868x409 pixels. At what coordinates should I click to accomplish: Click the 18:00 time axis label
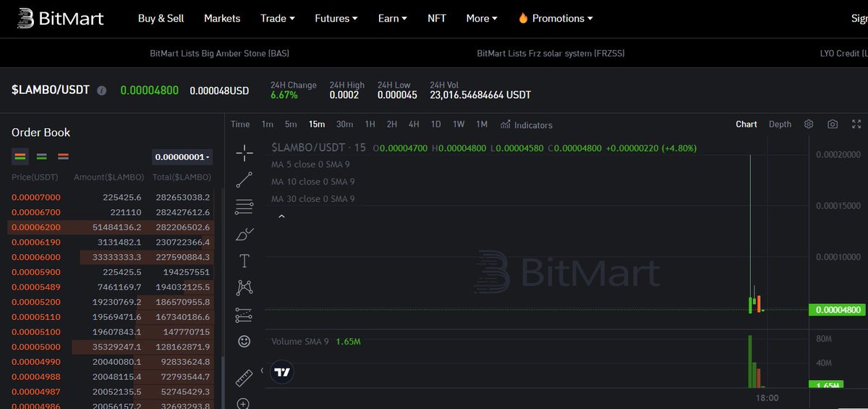(767, 397)
